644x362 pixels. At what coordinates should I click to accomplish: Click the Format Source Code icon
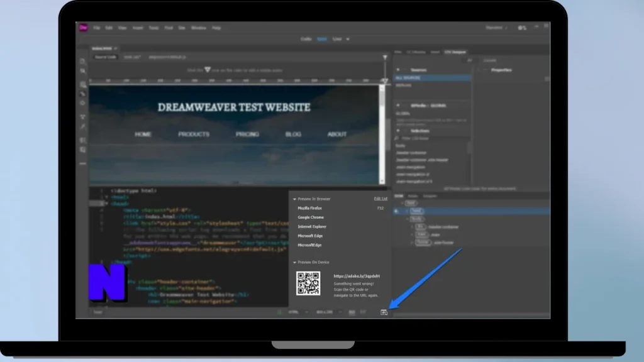point(82,126)
